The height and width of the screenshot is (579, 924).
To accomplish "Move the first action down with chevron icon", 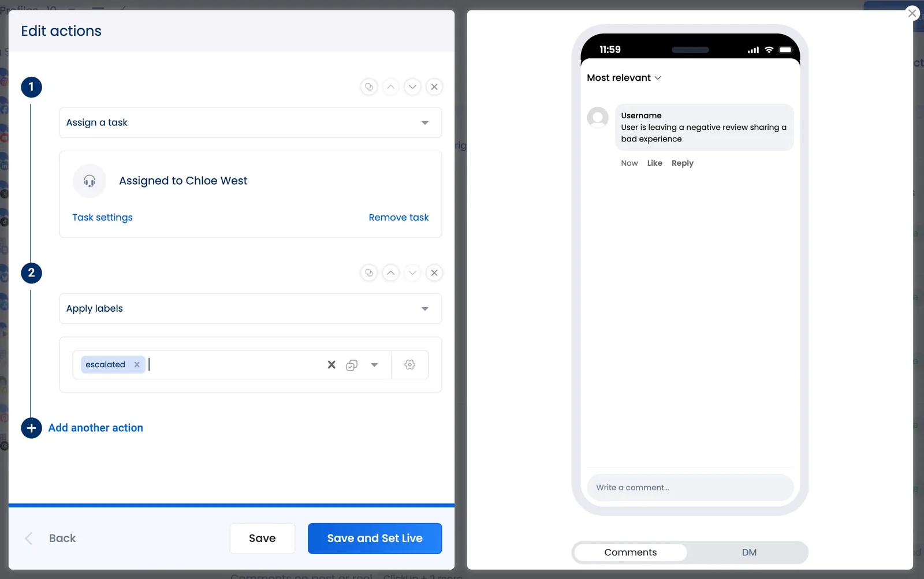I will click(412, 87).
